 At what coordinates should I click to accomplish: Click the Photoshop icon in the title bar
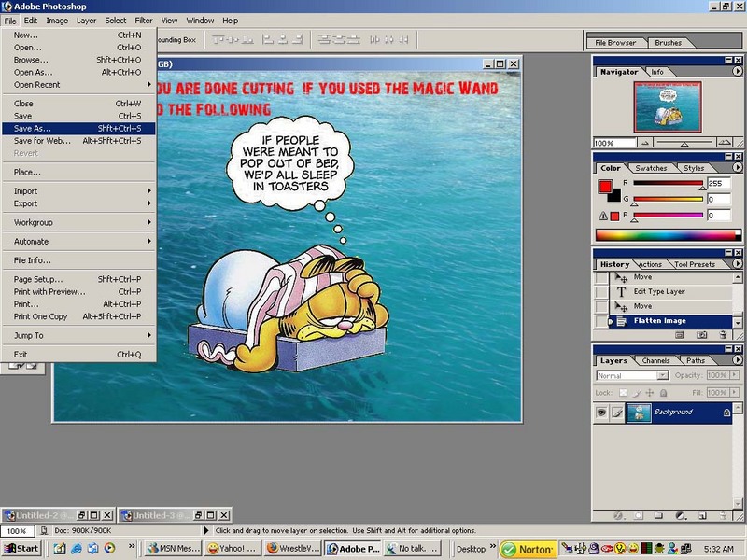(7, 7)
